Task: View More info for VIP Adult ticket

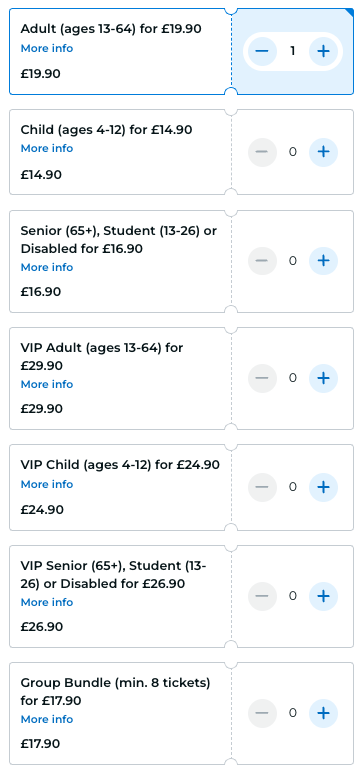Action: pos(47,385)
